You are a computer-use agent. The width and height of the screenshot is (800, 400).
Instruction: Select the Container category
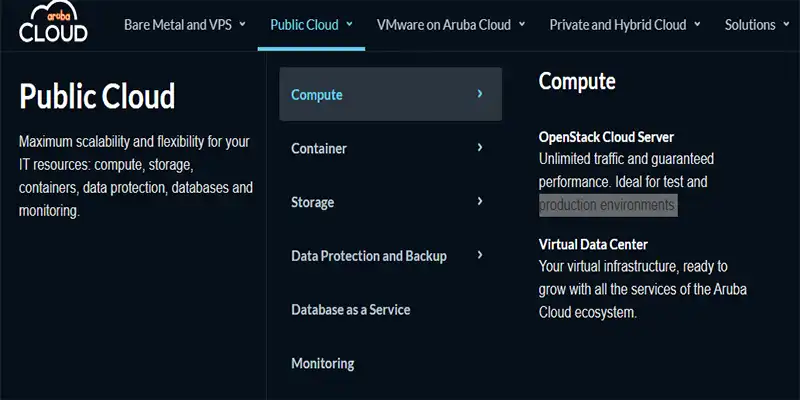319,149
